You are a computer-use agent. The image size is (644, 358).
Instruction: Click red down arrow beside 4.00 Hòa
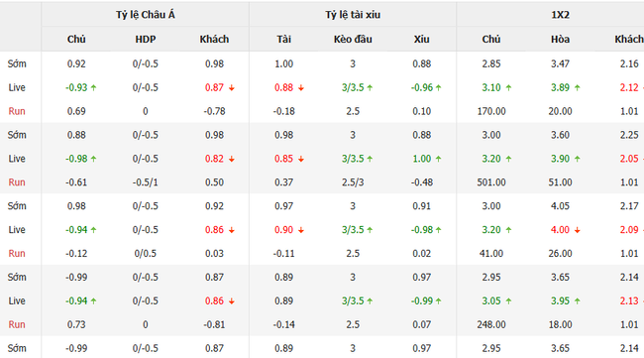pos(577,230)
